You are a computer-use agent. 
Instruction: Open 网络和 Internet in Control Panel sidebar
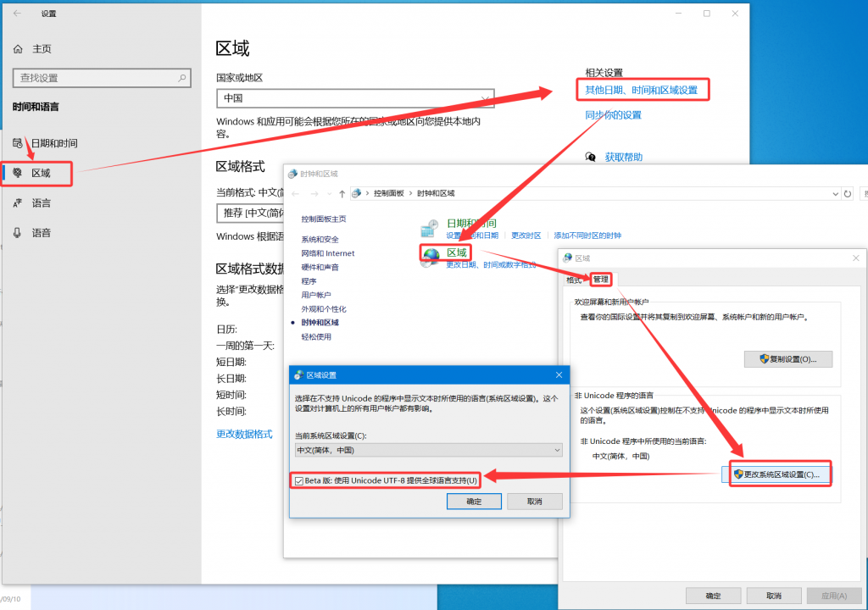pos(328,253)
